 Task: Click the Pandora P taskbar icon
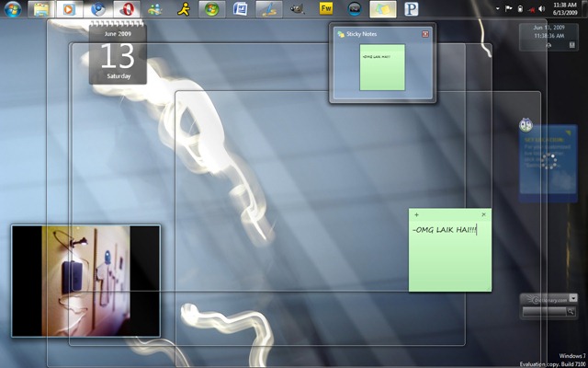tap(412, 9)
